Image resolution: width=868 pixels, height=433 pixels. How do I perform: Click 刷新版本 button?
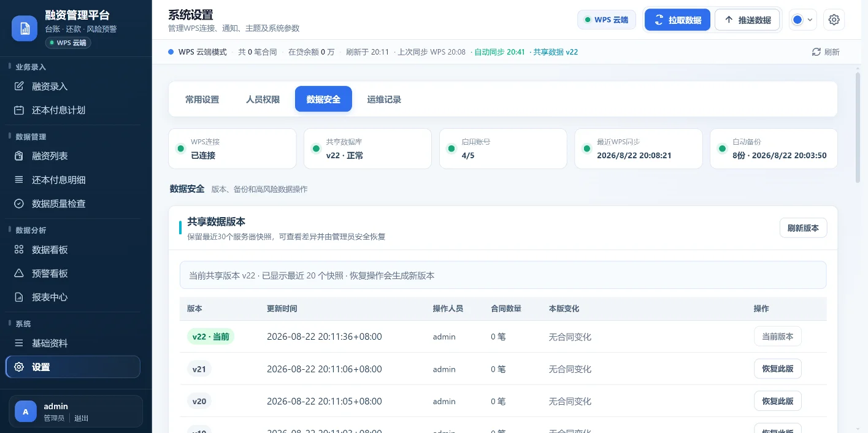(x=803, y=228)
